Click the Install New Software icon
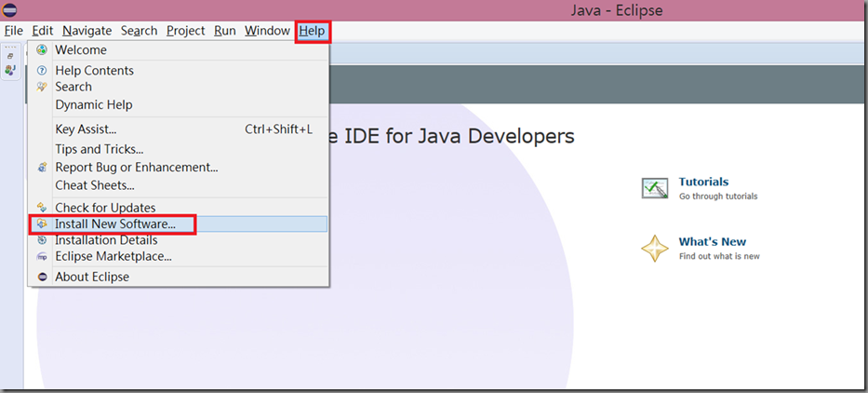This screenshot has height=393, width=868. (42, 224)
